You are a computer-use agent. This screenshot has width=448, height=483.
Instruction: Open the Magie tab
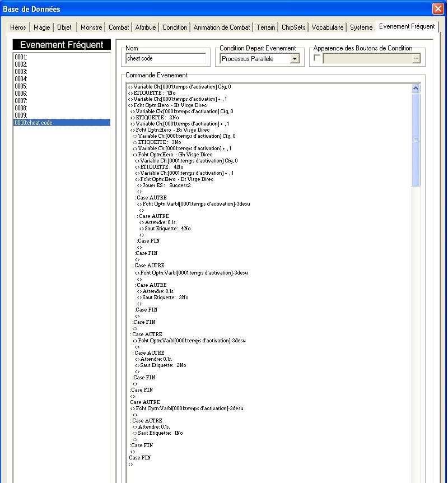(41, 27)
